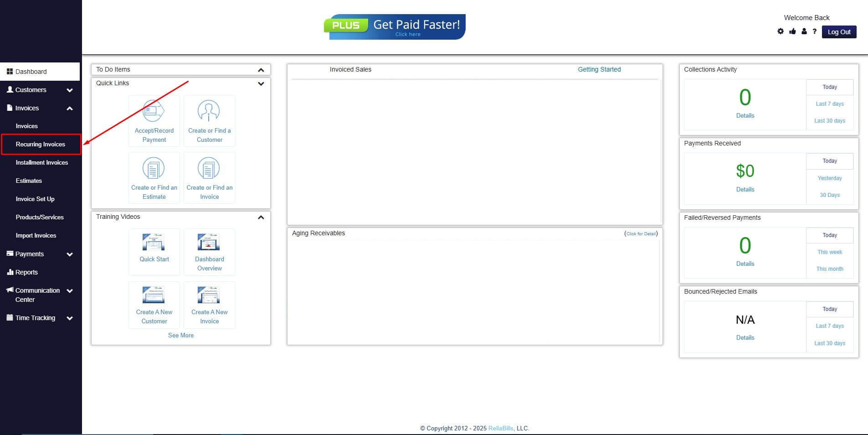Click the thumbs up icon

click(x=792, y=31)
